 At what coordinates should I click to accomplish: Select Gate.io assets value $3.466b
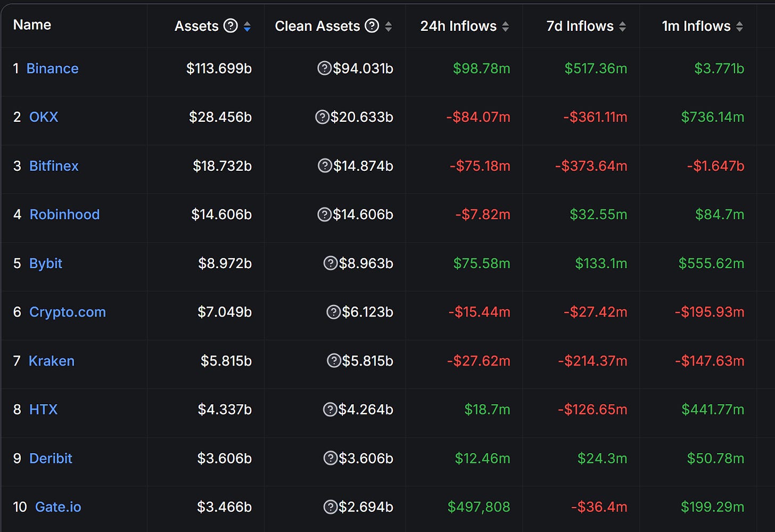[224, 507]
